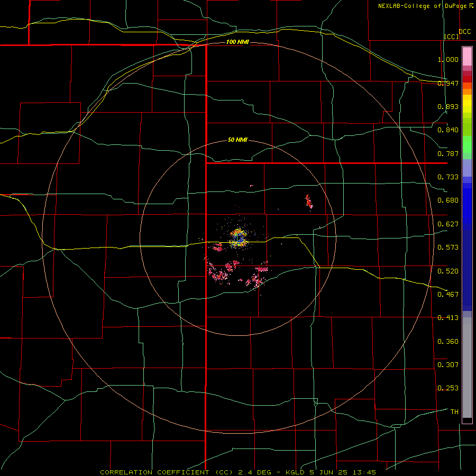This screenshot has width=476, height=476.
Task: Click the 0.573 legend value
Action: [448, 248]
